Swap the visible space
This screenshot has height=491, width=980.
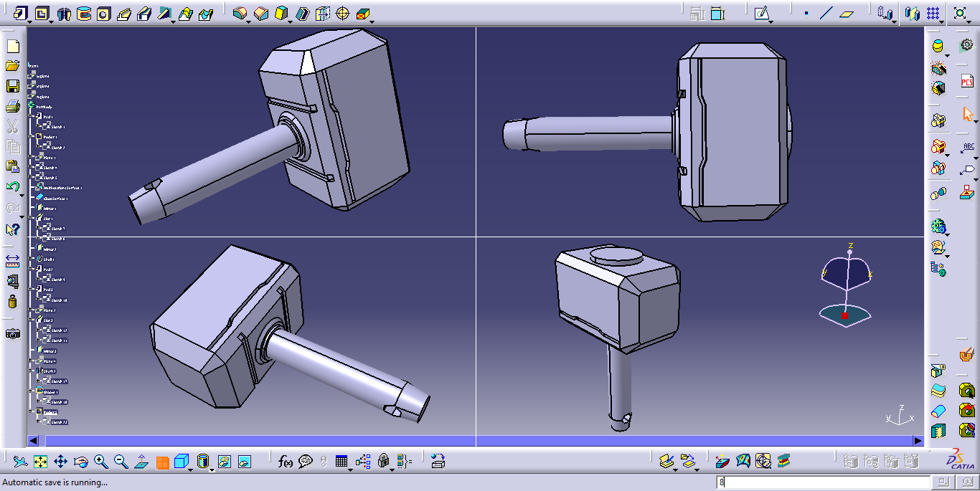[245, 462]
